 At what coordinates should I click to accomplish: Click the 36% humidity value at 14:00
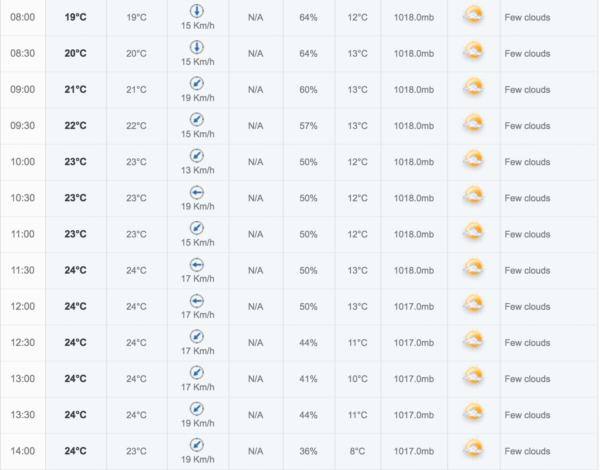[308, 451]
